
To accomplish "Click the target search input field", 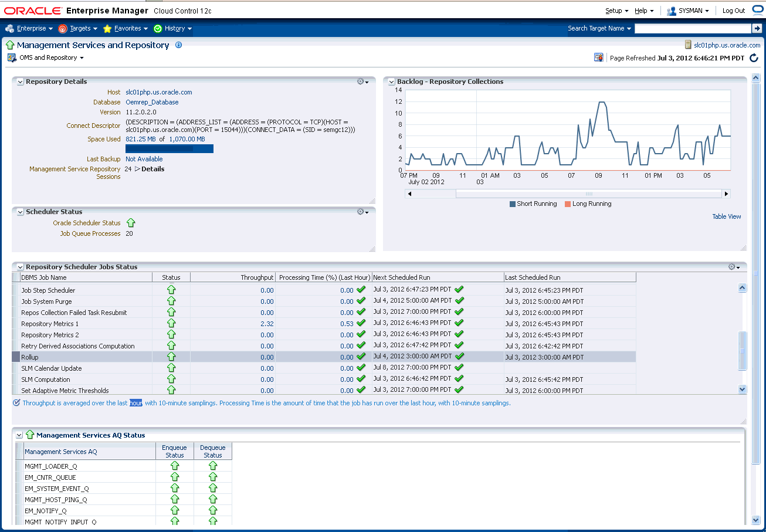I will pos(693,28).
